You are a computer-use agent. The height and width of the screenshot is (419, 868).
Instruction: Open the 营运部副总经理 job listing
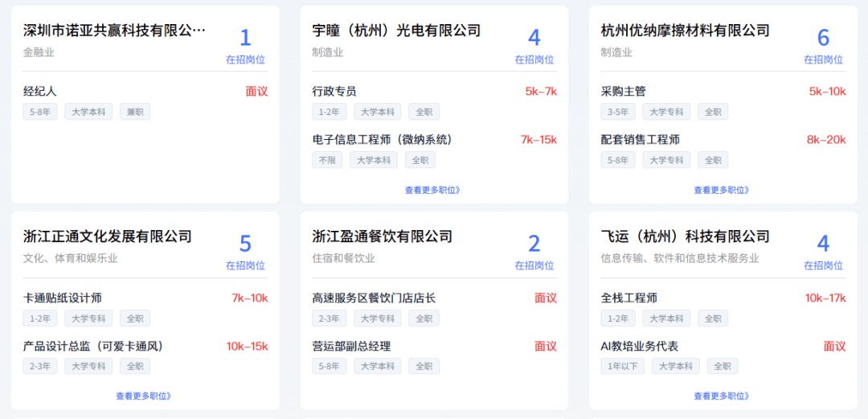(x=351, y=346)
